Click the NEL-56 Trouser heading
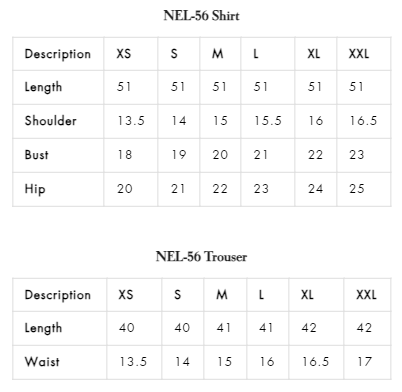Image resolution: width=402 pixels, height=392 pixels. [x=201, y=257]
